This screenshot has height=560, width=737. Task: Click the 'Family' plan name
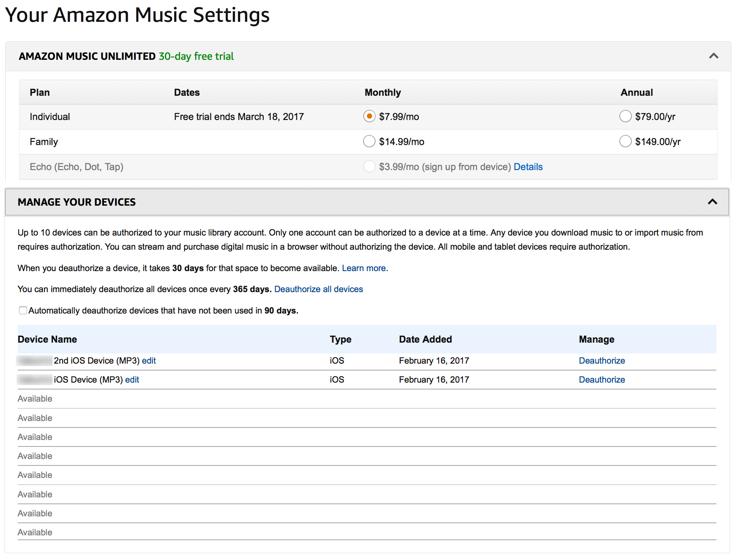pos(44,142)
